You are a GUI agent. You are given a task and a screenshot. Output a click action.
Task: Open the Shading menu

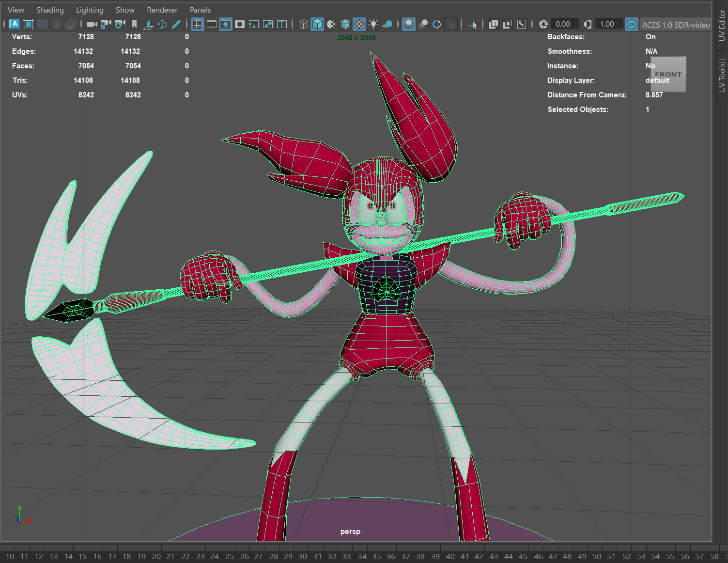pos(50,10)
